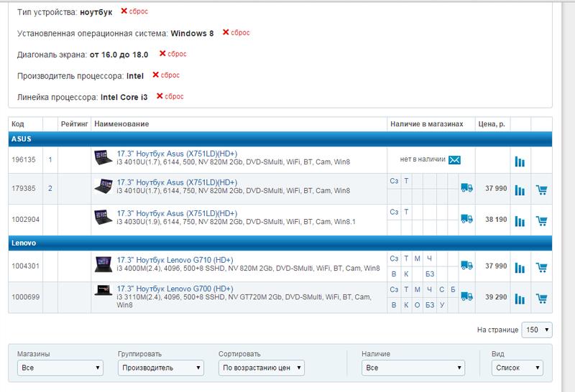Viewport: 575px width, 392px height.
Task: Open the Сортировать dropdown
Action: 262,368
